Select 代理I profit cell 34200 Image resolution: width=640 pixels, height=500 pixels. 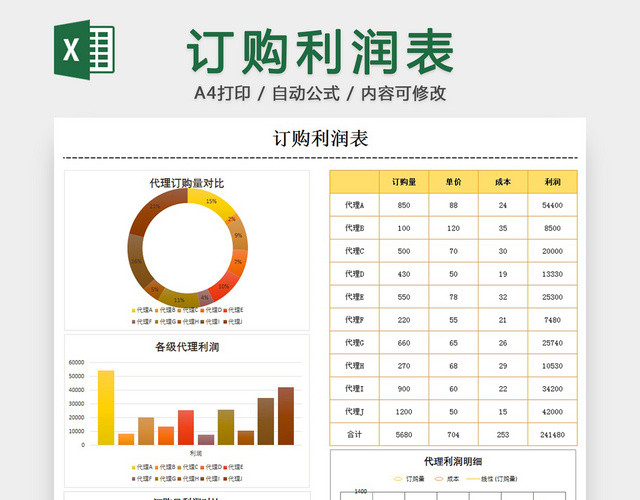[553, 389]
